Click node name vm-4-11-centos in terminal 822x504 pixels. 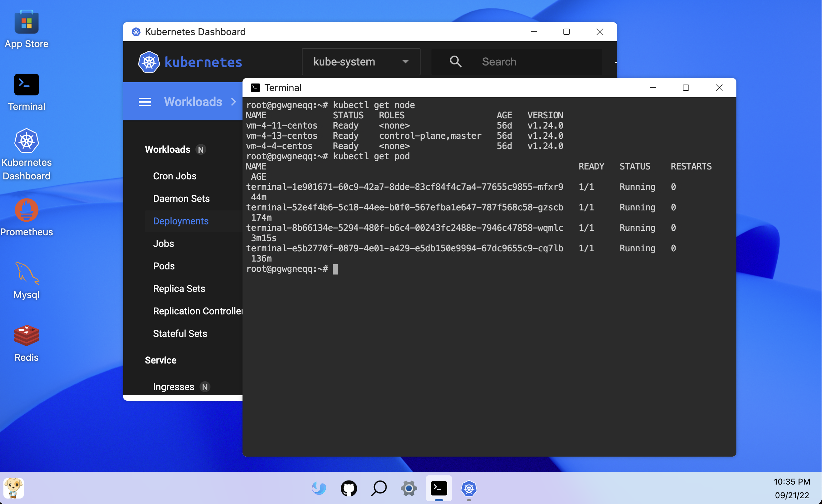(x=282, y=125)
